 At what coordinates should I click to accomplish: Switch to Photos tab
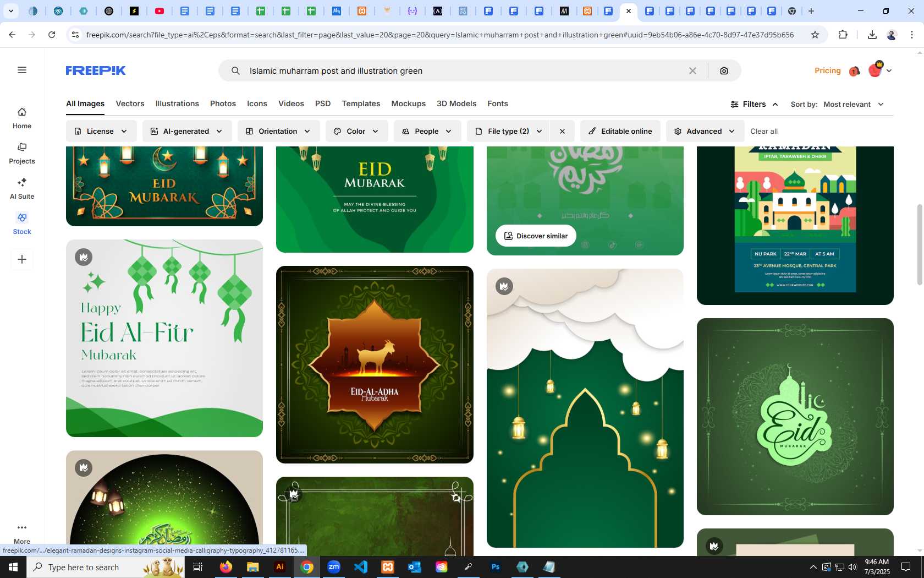pos(223,103)
